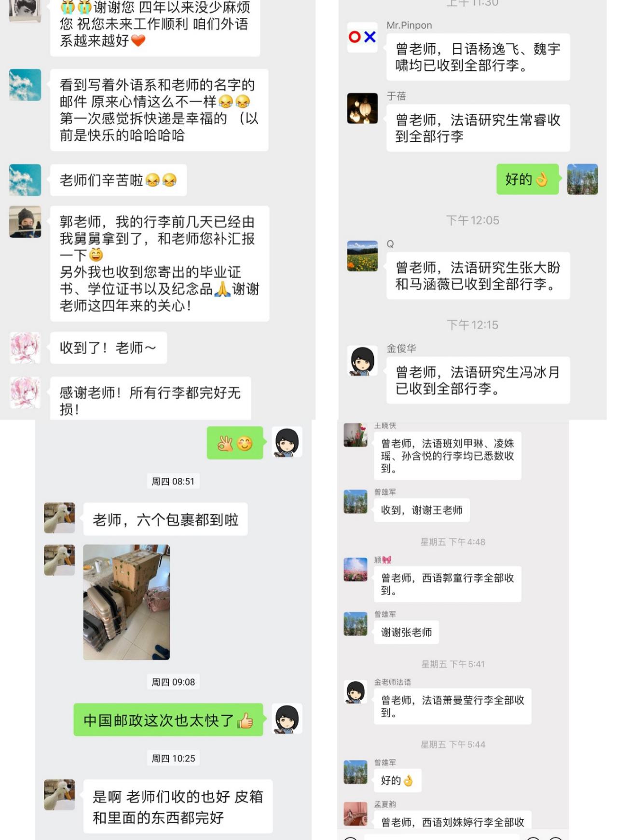Tap the green OK-hand and smile emoji bubble

pyautogui.click(x=235, y=443)
